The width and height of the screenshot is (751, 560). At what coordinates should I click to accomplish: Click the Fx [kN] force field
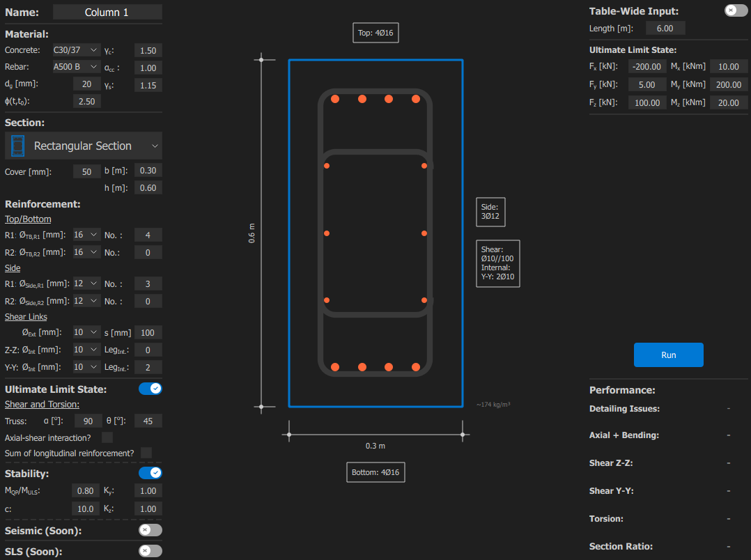(647, 67)
